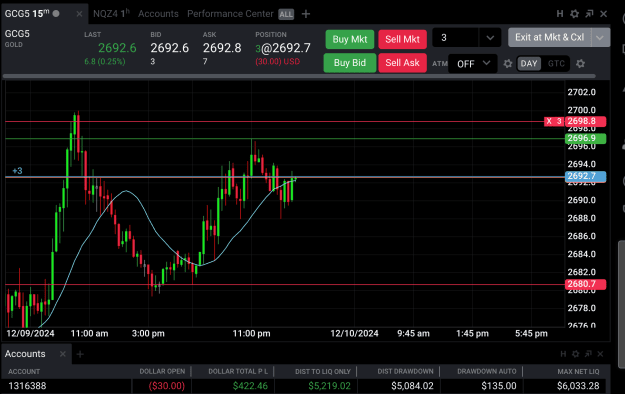Click the $422.46 total P L value
Screen dimensions: 625x394
pyautogui.click(x=250, y=386)
